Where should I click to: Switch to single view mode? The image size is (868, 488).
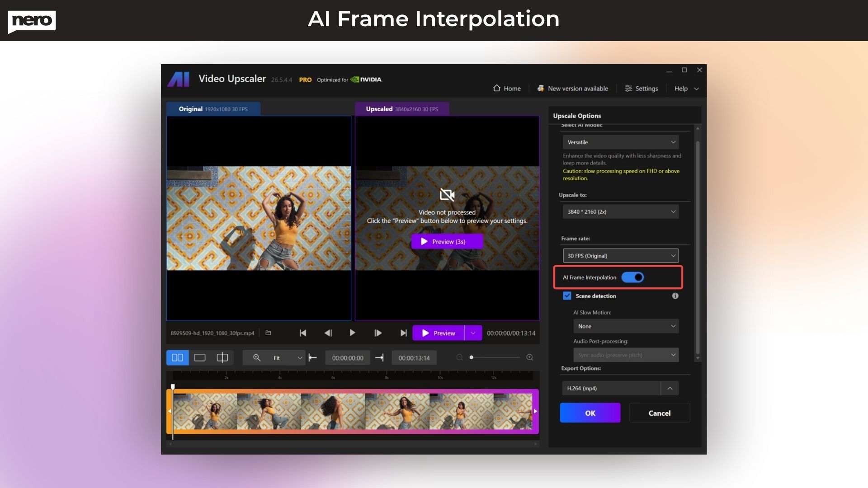[x=200, y=358]
